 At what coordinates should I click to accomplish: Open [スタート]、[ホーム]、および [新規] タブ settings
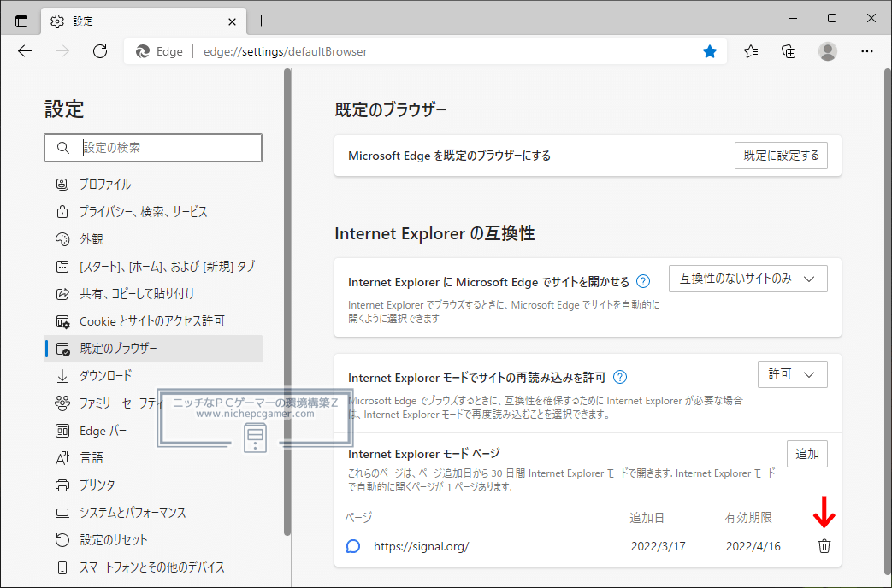click(153, 266)
